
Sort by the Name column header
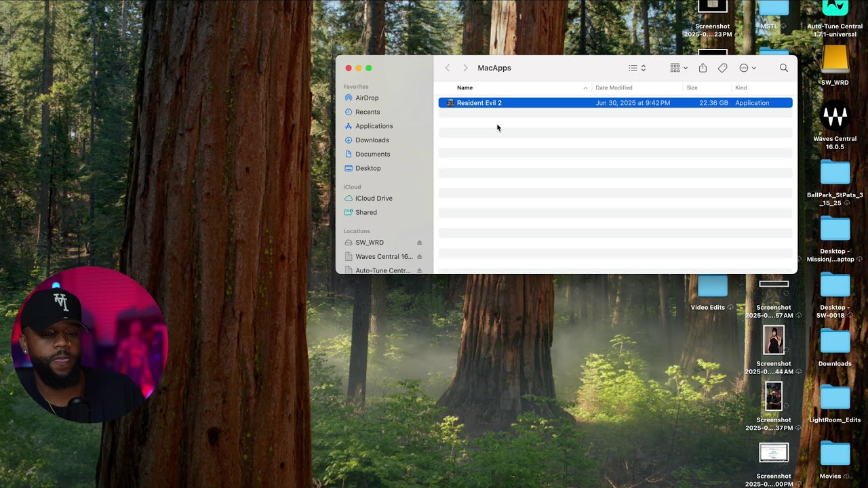point(465,87)
